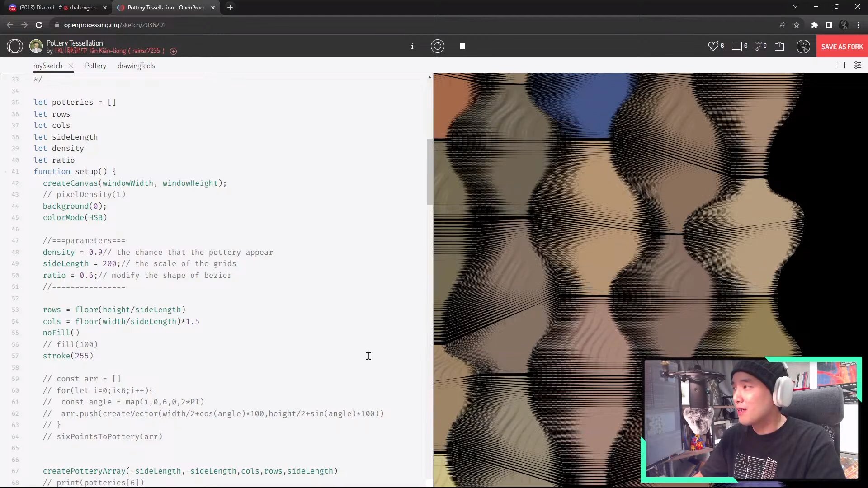Open the Pottery code tab

pyautogui.click(x=95, y=66)
